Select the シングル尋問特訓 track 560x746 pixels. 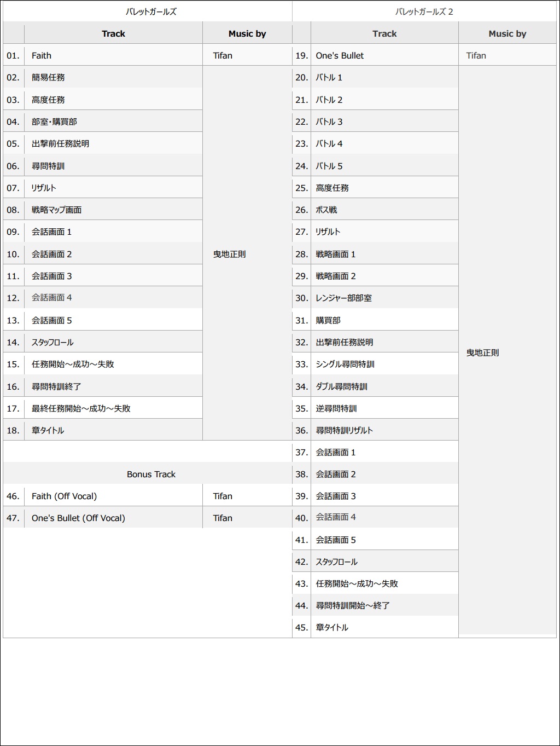345,364
